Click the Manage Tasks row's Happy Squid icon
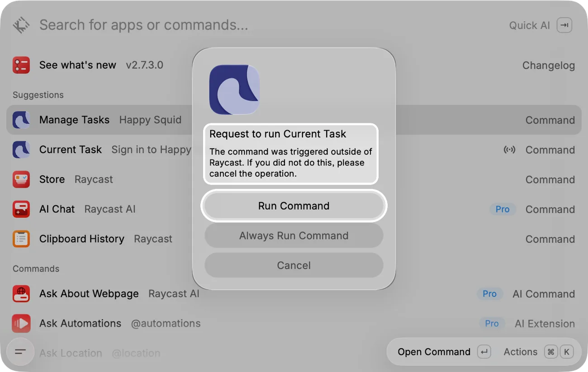 point(21,120)
